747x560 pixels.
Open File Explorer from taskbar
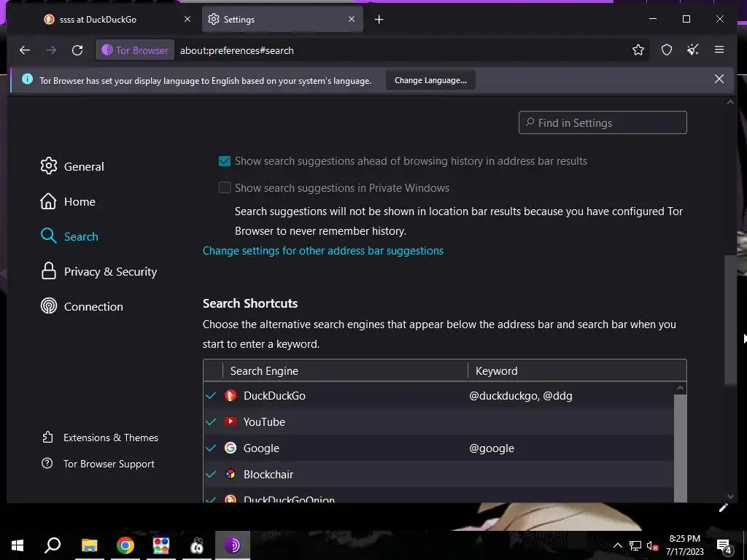tap(89, 545)
